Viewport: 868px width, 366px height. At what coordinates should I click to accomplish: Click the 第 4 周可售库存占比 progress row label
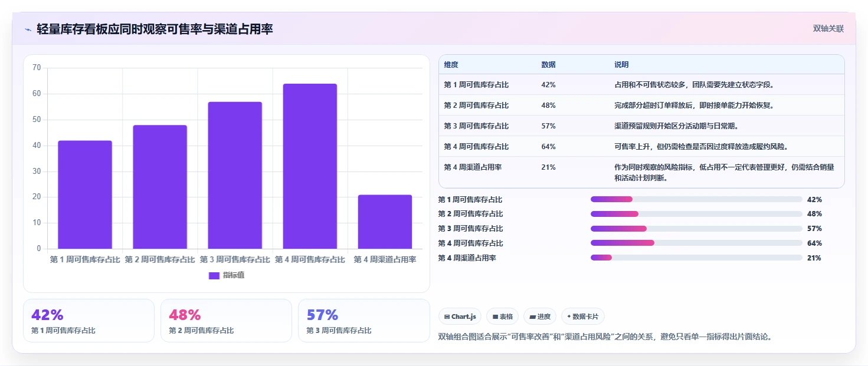point(470,243)
